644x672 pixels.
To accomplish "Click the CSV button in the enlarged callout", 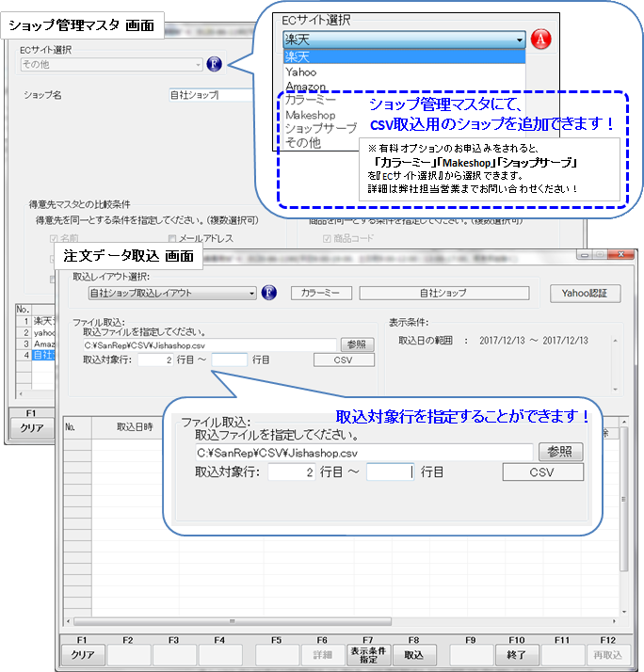I will [x=542, y=472].
